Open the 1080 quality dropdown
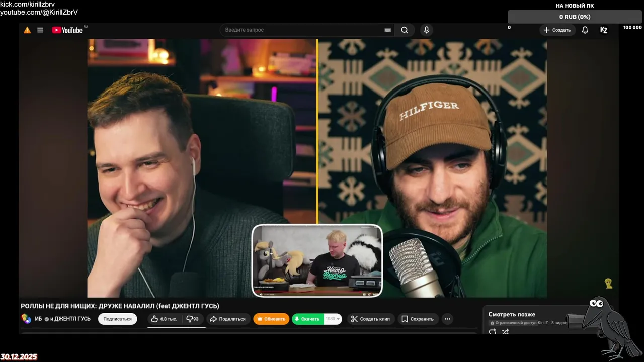 pos(333,319)
